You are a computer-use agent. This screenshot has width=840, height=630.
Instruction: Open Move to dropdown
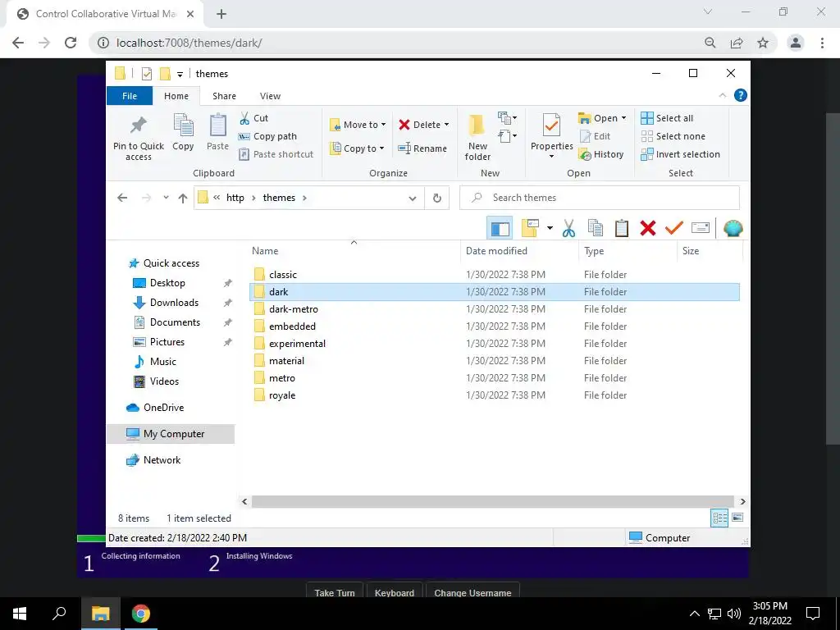[x=358, y=125]
